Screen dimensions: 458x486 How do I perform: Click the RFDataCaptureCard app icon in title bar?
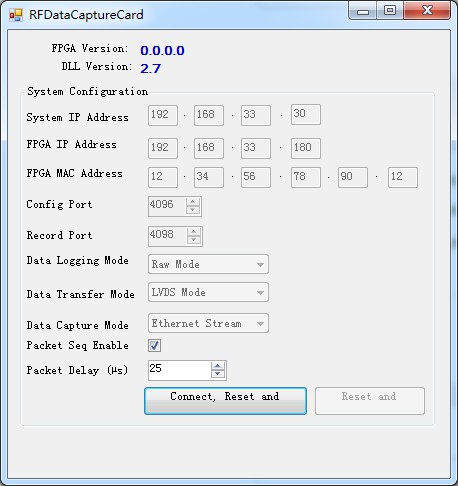[16, 15]
